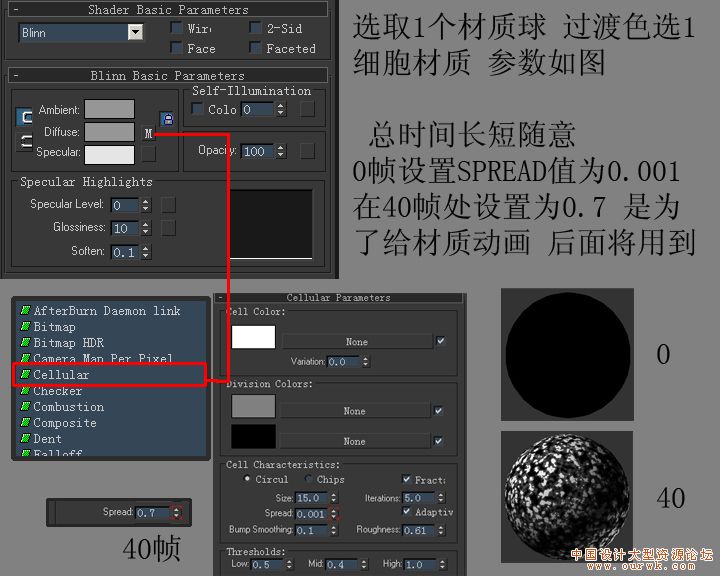Toggle the Cell Color map enable checkbox

440,341
